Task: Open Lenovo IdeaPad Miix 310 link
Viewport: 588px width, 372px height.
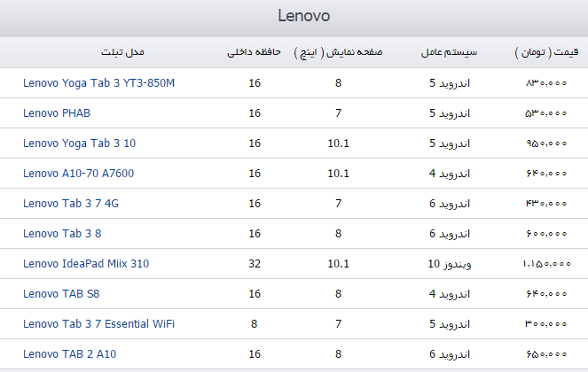Action: click(86, 264)
